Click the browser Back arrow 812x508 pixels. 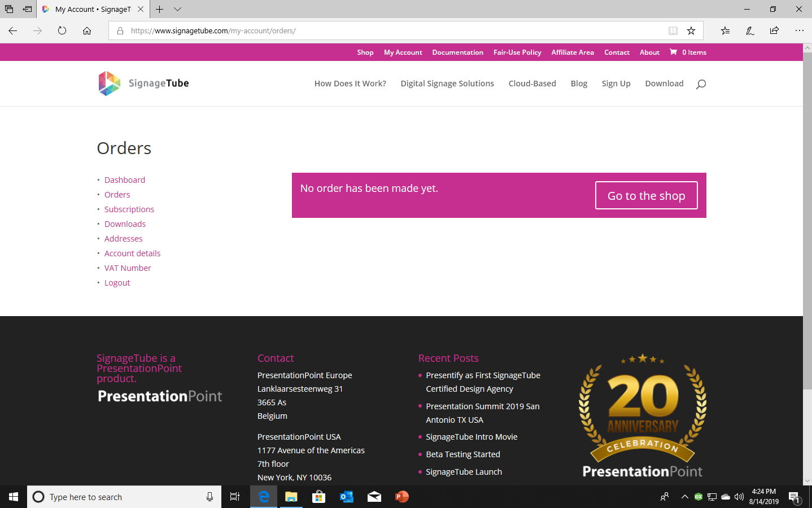[x=12, y=30]
